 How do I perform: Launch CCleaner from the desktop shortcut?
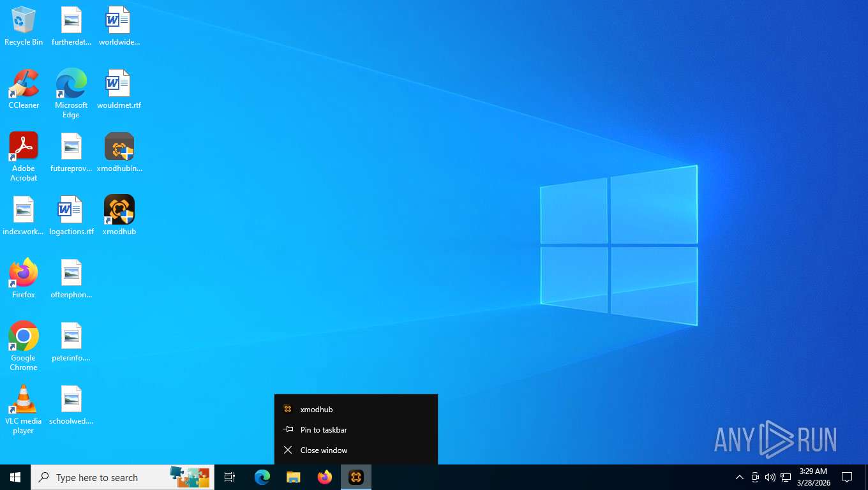coord(24,90)
